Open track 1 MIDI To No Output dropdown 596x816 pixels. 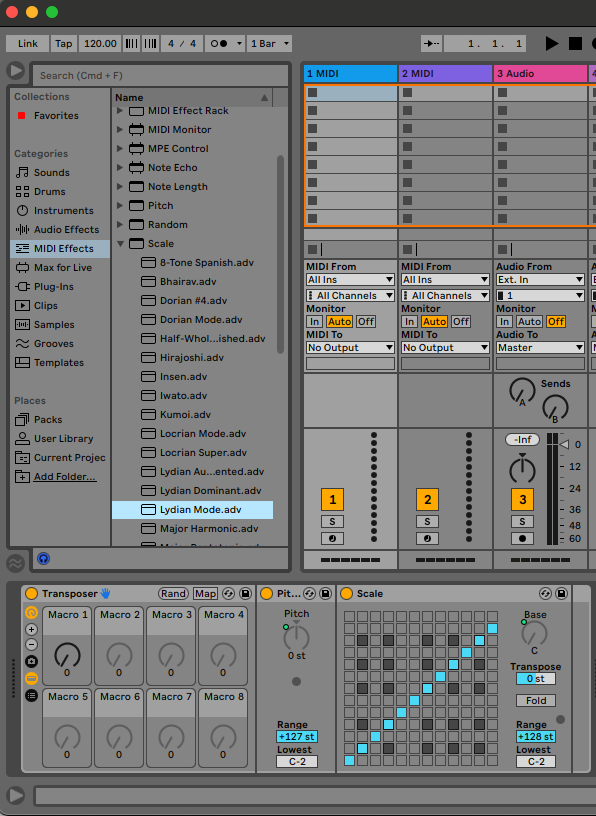tap(350, 348)
